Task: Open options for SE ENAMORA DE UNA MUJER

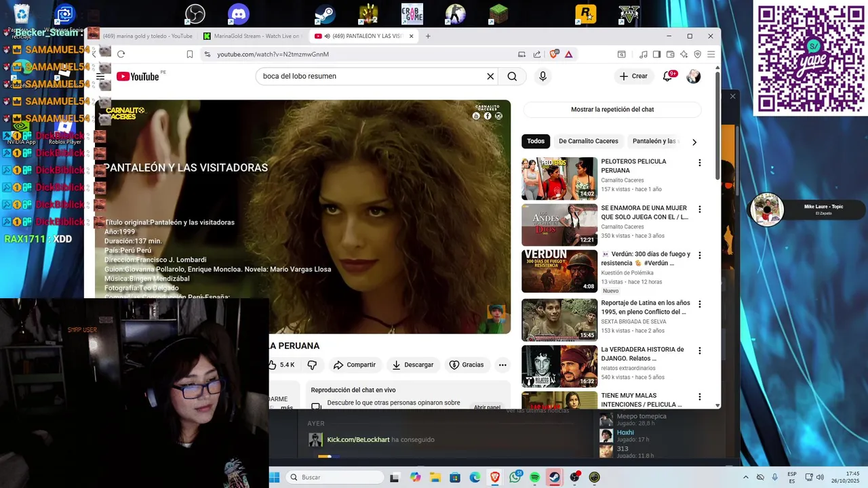Action: coord(699,209)
